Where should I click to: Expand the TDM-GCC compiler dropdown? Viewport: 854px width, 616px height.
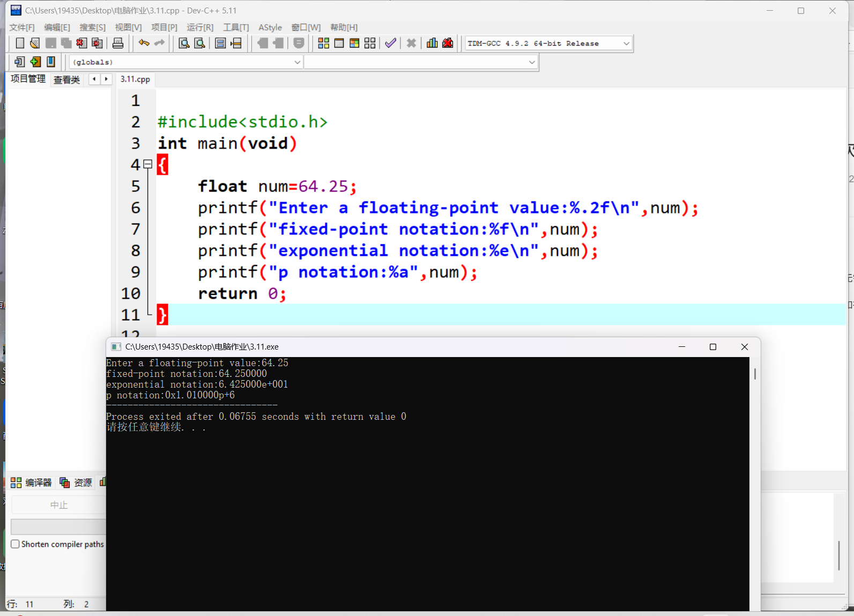point(626,43)
